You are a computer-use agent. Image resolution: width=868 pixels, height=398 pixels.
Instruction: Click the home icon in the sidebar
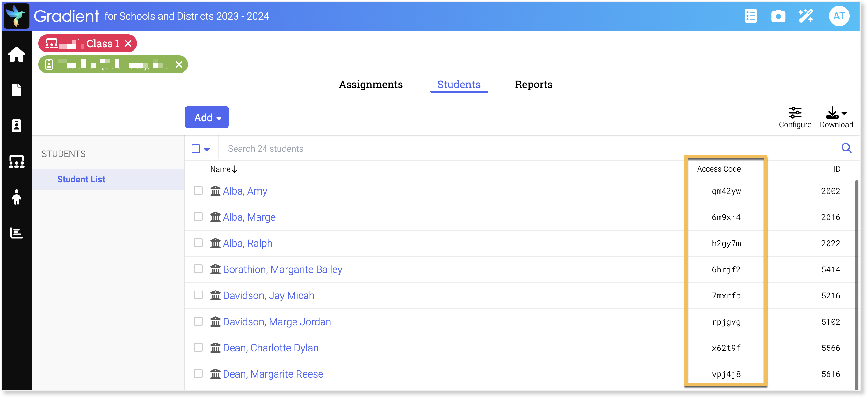point(16,54)
